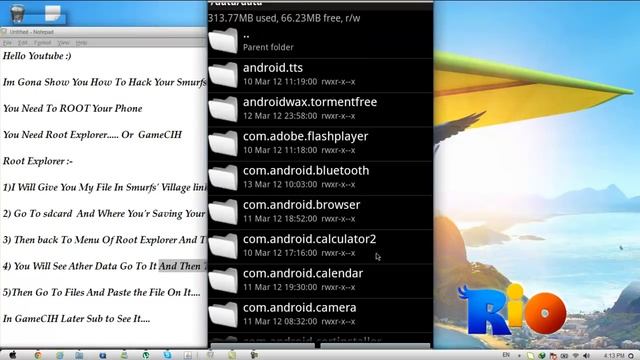This screenshot has height=360, width=640.
Task: Click the '11 Mar 12 08:32:00' date text
Action: pyautogui.click(x=280, y=322)
